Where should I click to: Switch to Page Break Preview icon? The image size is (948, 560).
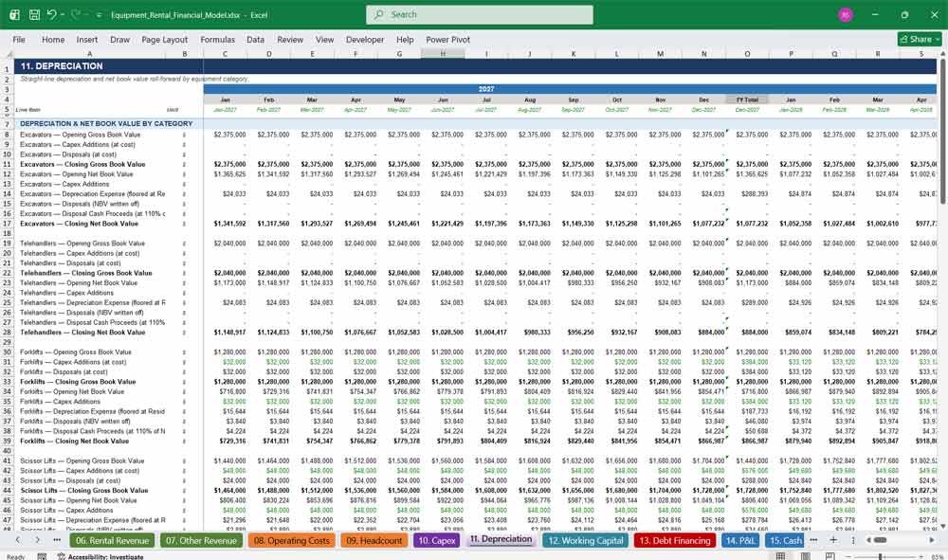tap(830, 556)
